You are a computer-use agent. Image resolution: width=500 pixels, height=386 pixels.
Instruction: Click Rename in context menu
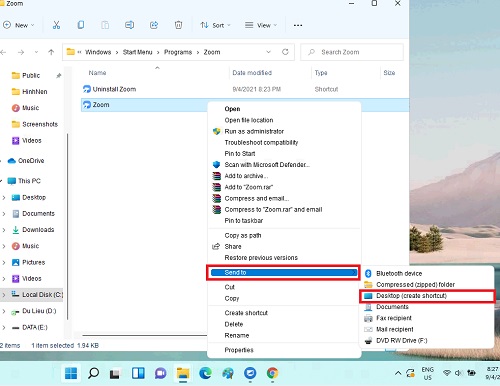click(237, 335)
